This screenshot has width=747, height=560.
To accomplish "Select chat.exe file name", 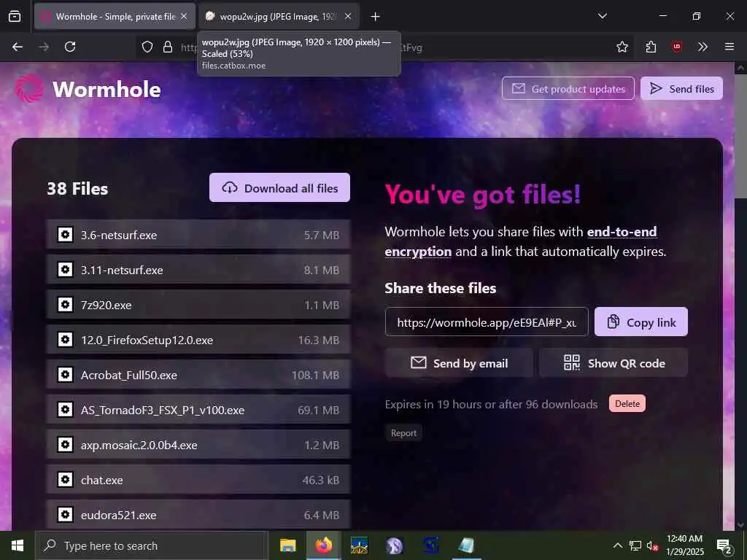I will click(x=102, y=480).
